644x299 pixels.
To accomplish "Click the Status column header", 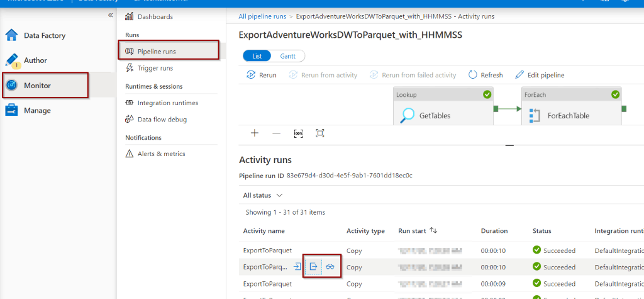I will [x=541, y=231].
